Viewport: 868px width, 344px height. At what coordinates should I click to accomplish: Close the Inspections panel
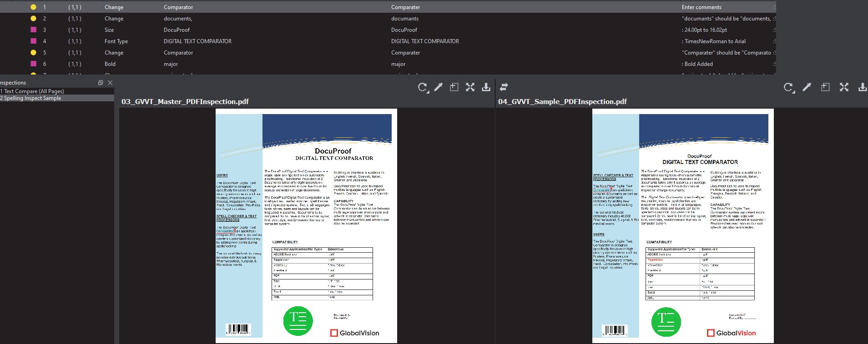pyautogui.click(x=110, y=83)
